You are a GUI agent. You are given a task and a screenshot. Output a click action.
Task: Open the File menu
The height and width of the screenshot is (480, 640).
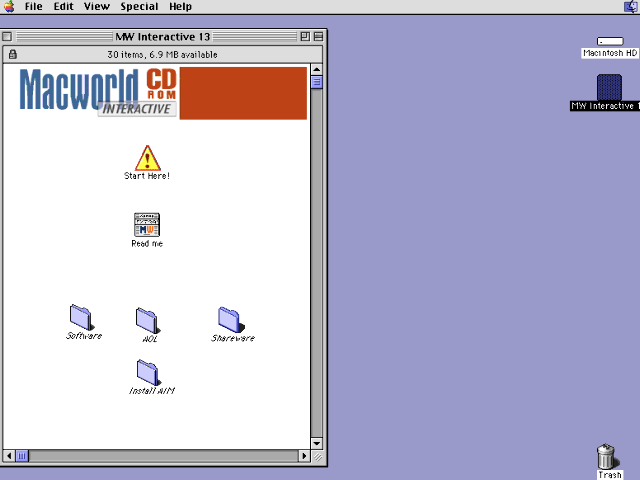point(33,7)
